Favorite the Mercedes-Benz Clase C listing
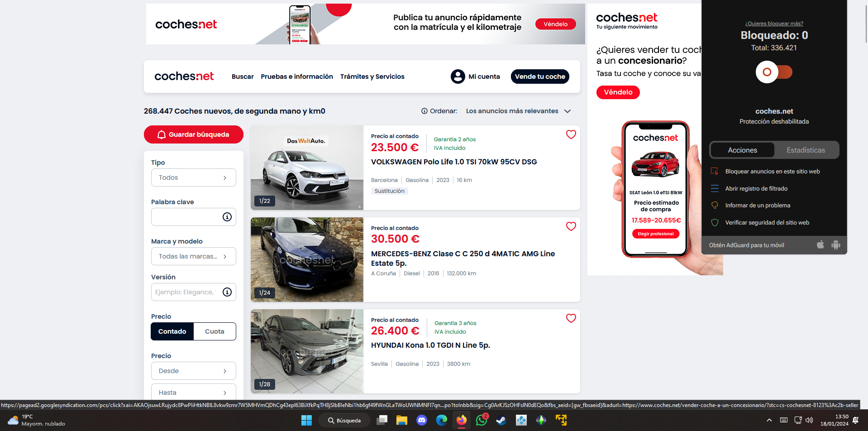The height and width of the screenshot is (431, 868). pos(571,226)
